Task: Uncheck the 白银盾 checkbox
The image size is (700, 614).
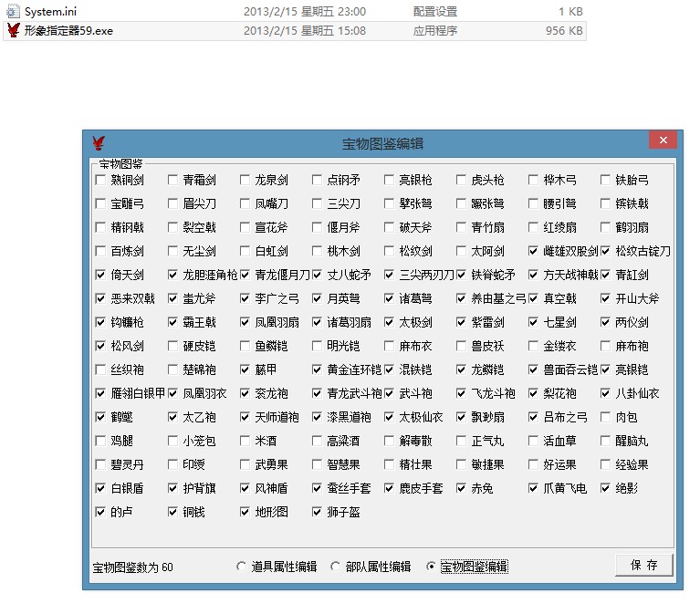Action: click(x=100, y=488)
